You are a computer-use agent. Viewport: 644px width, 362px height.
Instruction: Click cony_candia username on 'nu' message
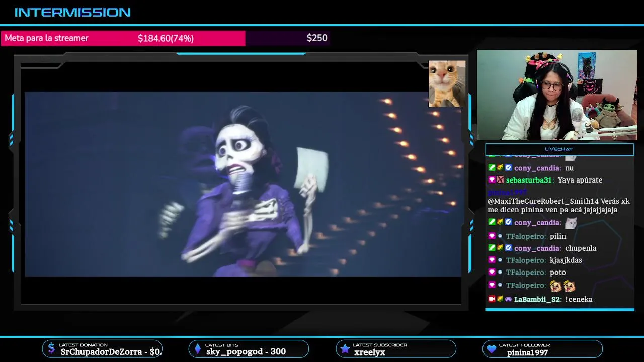[537, 168]
